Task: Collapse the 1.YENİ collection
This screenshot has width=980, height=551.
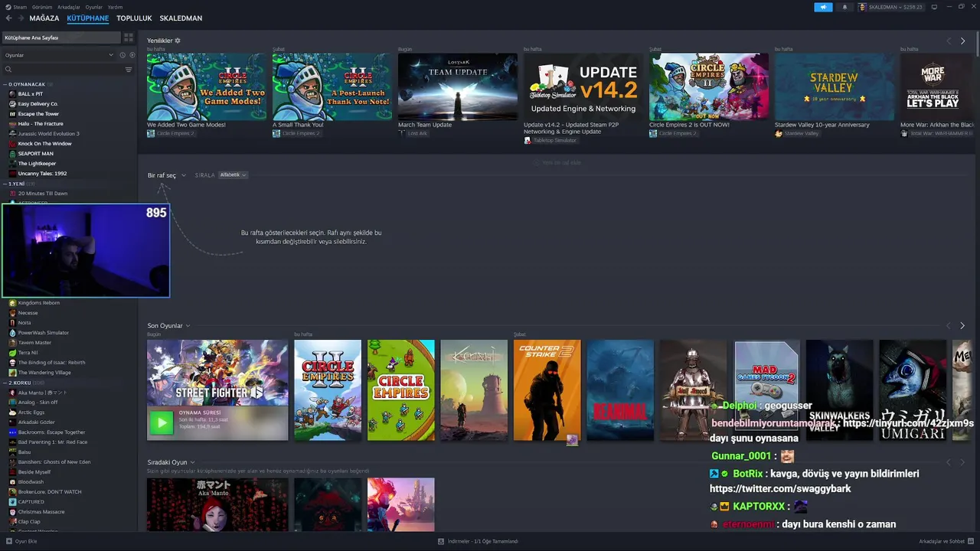Action: point(5,184)
